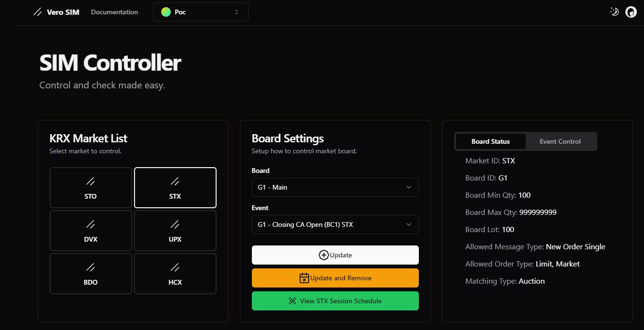The image size is (644, 330).
Task: Click the slash icon above UPX
Action: coord(175,224)
